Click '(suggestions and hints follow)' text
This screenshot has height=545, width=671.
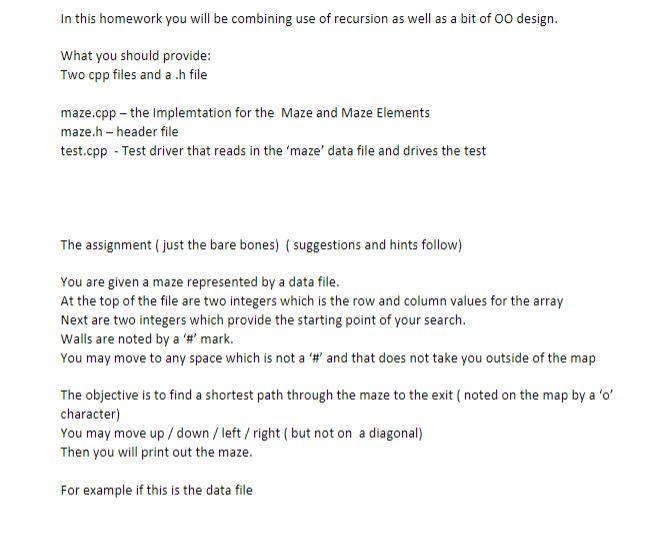tap(374, 245)
